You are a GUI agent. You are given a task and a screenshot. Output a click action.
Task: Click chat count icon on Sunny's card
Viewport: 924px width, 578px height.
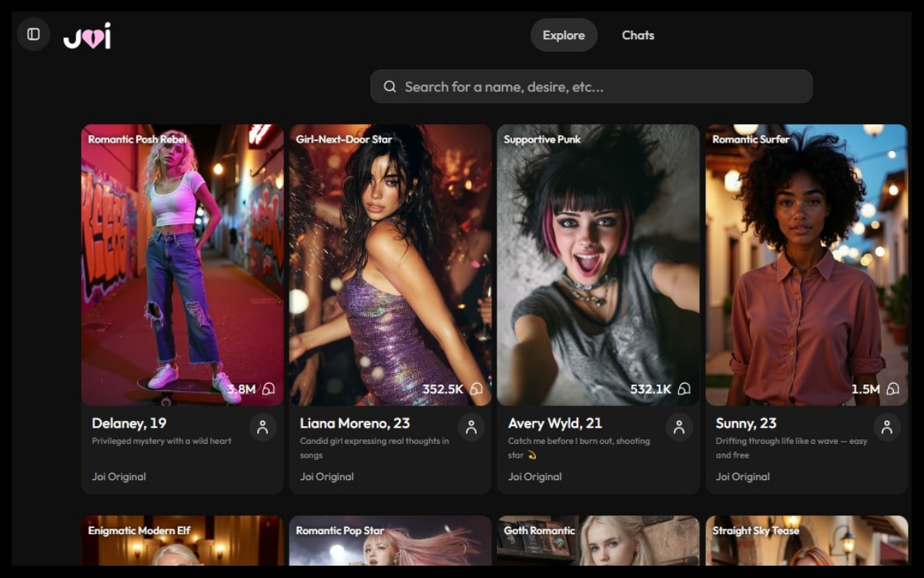click(892, 389)
